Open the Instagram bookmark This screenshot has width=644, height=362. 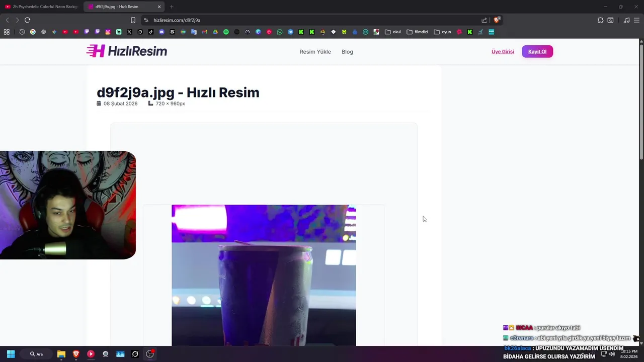pos(108,32)
